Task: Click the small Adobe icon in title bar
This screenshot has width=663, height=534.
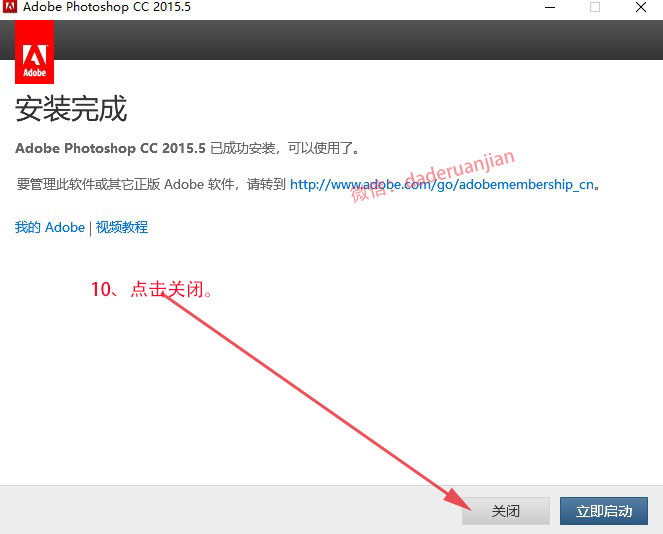Action: pos(11,8)
